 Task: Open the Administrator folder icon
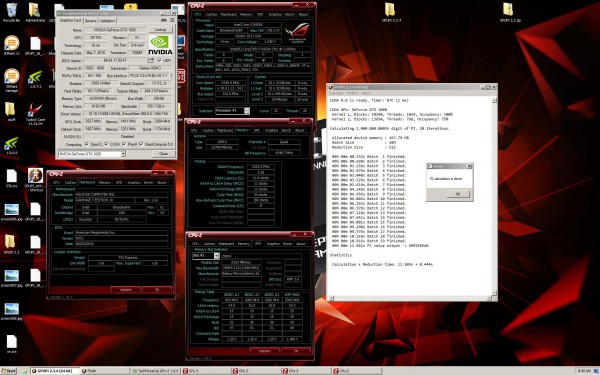(x=35, y=12)
